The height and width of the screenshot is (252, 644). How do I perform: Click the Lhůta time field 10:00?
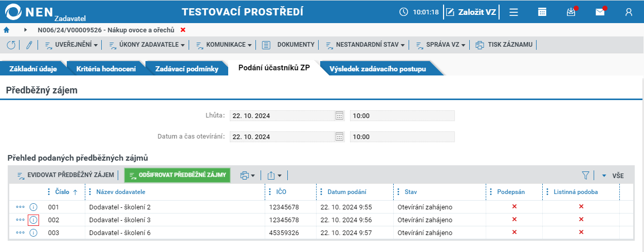pyautogui.click(x=402, y=115)
